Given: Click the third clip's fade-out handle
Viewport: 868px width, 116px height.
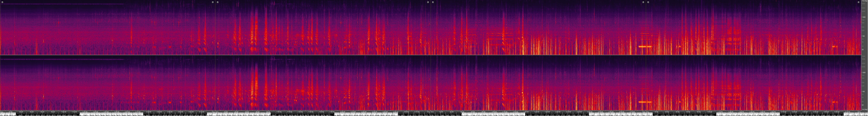Looking at the screenshot, I should (643, 2).
